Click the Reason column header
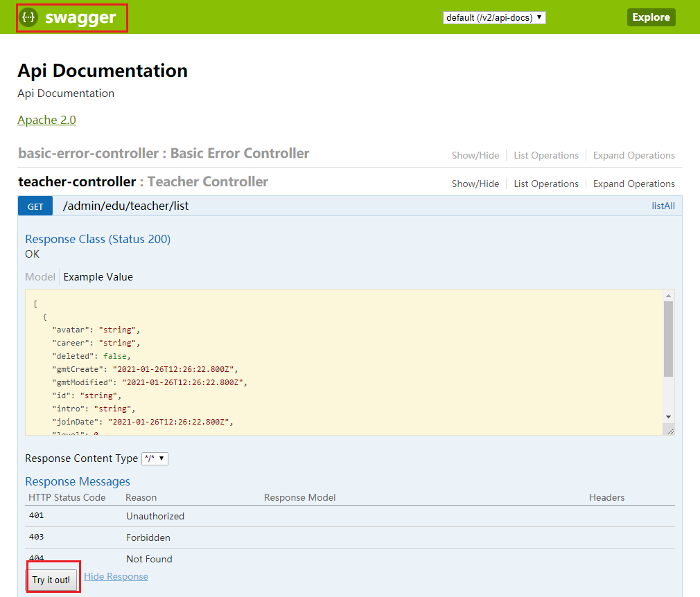This screenshot has width=700, height=597. click(141, 497)
